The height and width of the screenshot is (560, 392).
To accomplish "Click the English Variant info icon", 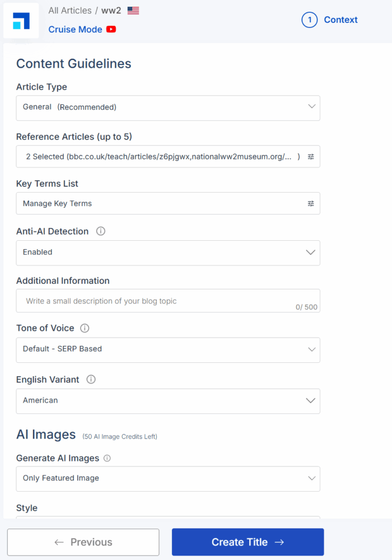I will click(91, 380).
